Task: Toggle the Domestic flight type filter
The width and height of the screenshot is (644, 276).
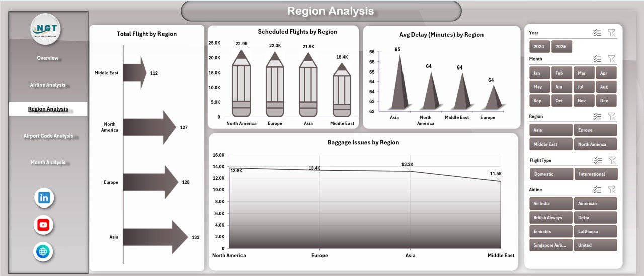Action: (x=551, y=174)
